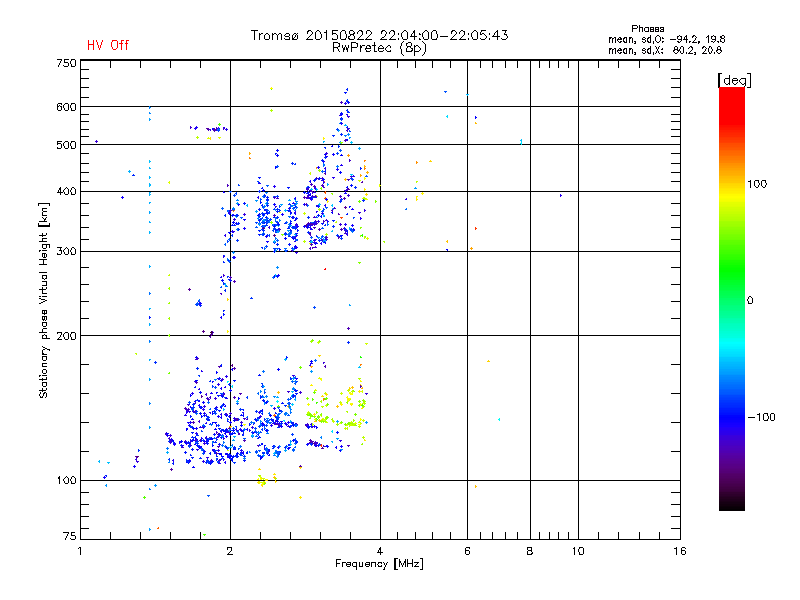This screenshot has width=800, height=600.
Task: Click the red 'HV Off' status label
Action: coord(108,45)
